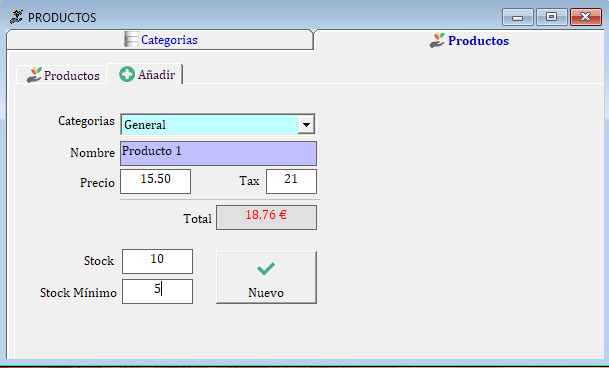Maximize the PRODUCTOS window
609x368 pixels.
[x=552, y=17]
